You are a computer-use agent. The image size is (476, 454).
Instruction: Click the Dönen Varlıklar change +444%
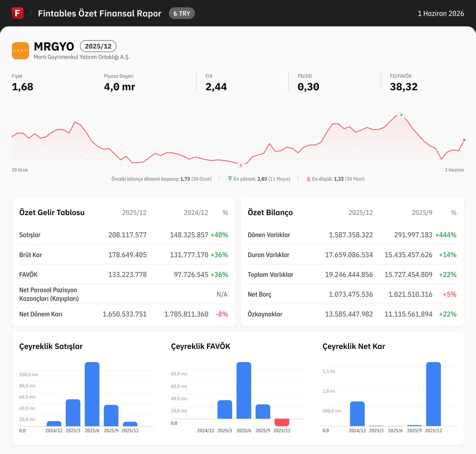446,235
